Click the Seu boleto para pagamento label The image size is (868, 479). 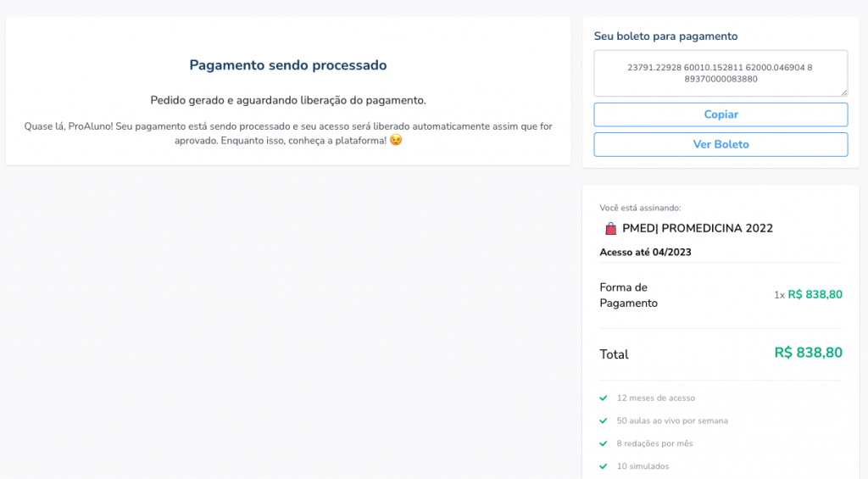pyautogui.click(x=665, y=36)
